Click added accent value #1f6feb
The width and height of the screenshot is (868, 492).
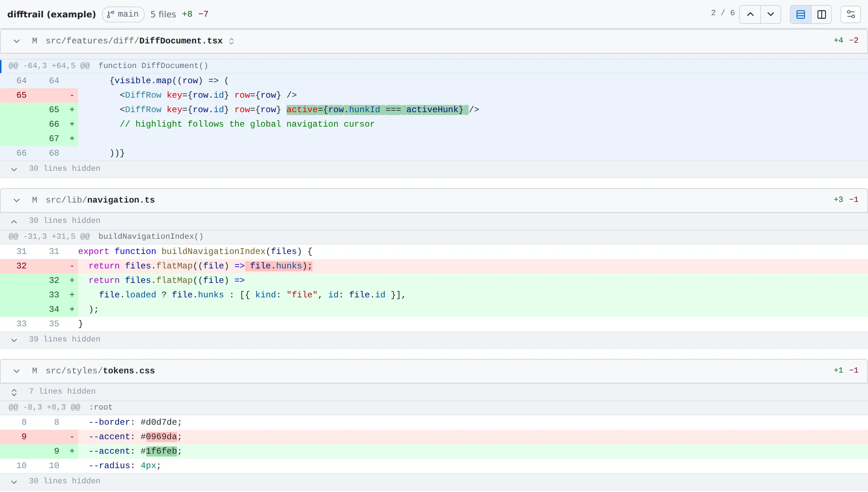[x=161, y=451]
